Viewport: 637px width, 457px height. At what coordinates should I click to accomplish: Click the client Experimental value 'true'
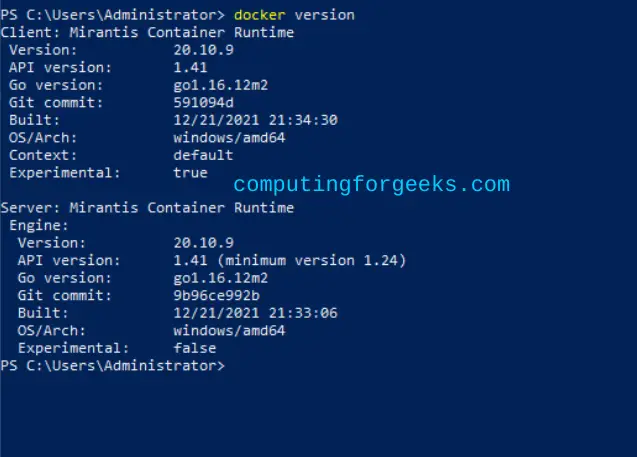pyautogui.click(x=191, y=173)
